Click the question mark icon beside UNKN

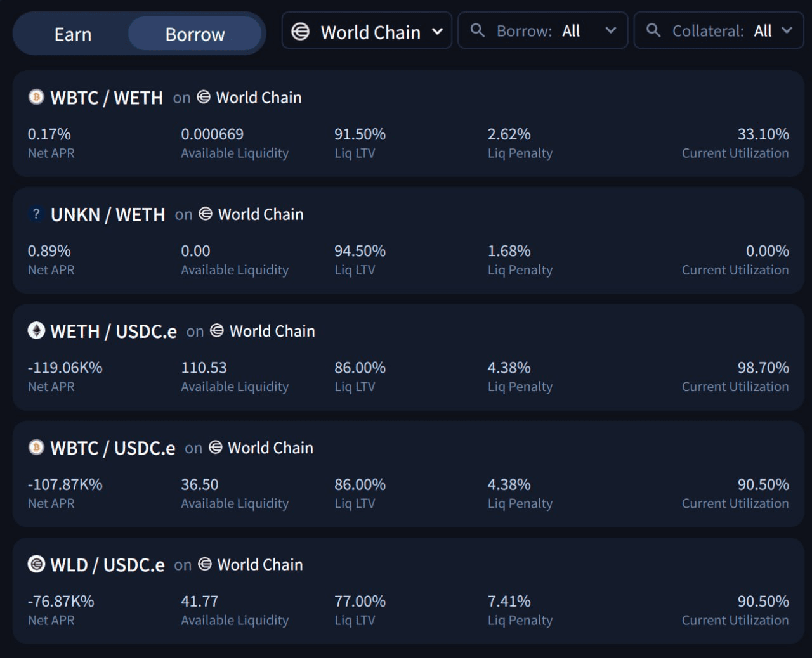click(x=36, y=214)
